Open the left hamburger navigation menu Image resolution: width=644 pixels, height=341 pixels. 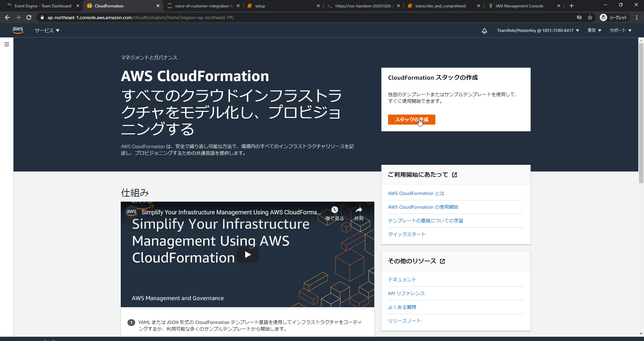click(x=7, y=44)
